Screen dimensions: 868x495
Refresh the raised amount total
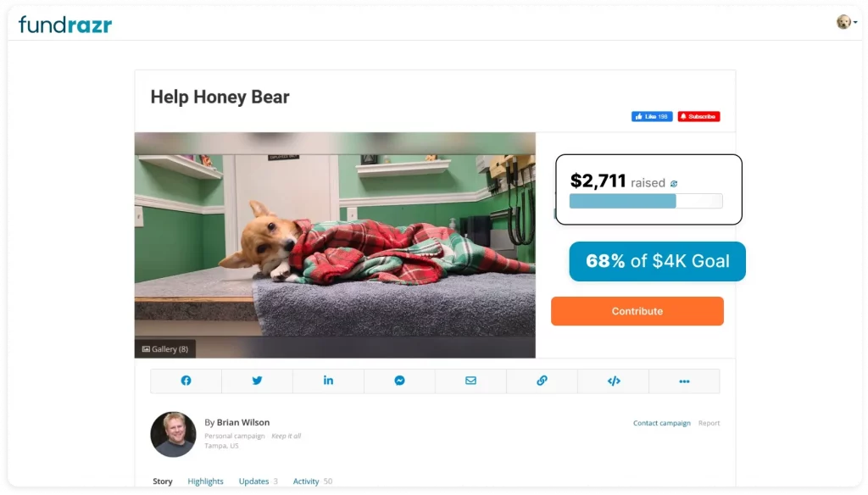[674, 182]
